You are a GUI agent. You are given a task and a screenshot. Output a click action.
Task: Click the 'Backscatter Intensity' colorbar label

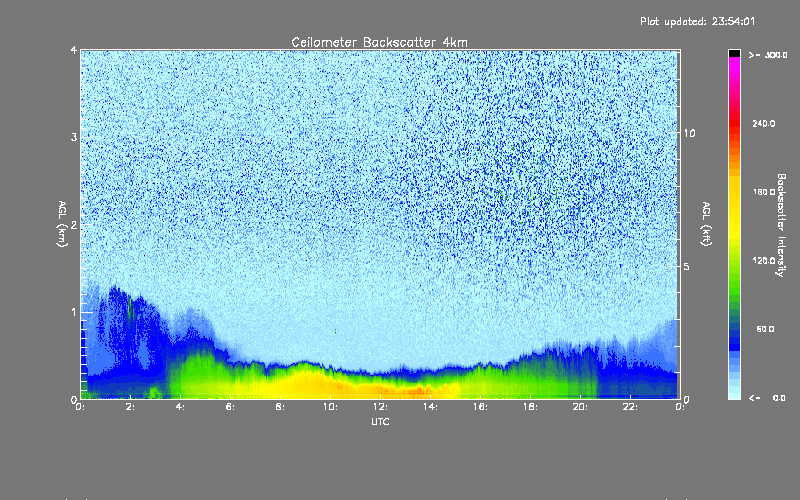[781, 225]
